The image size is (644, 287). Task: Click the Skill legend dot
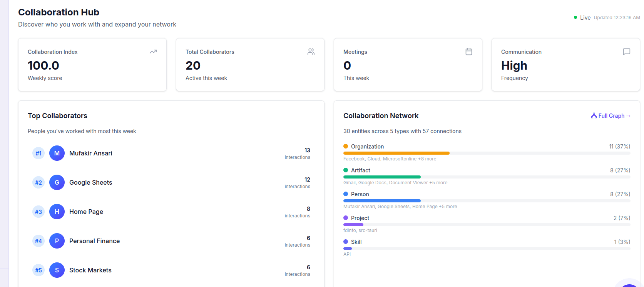point(346,242)
